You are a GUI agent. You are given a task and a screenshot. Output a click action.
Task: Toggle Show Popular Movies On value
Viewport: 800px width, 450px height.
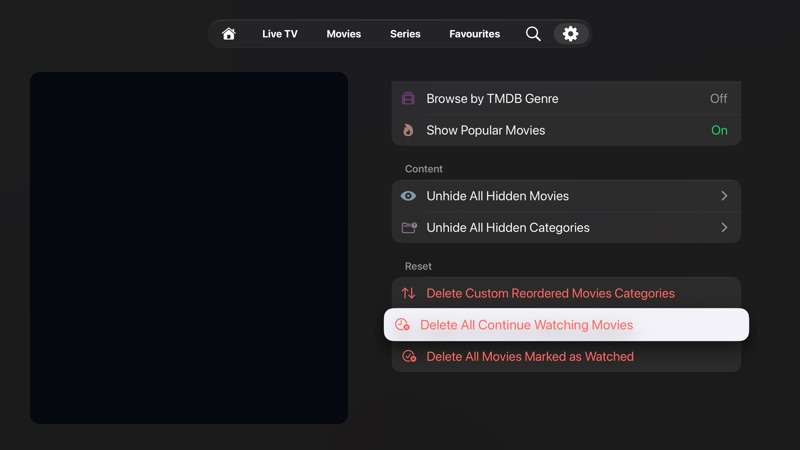719,130
